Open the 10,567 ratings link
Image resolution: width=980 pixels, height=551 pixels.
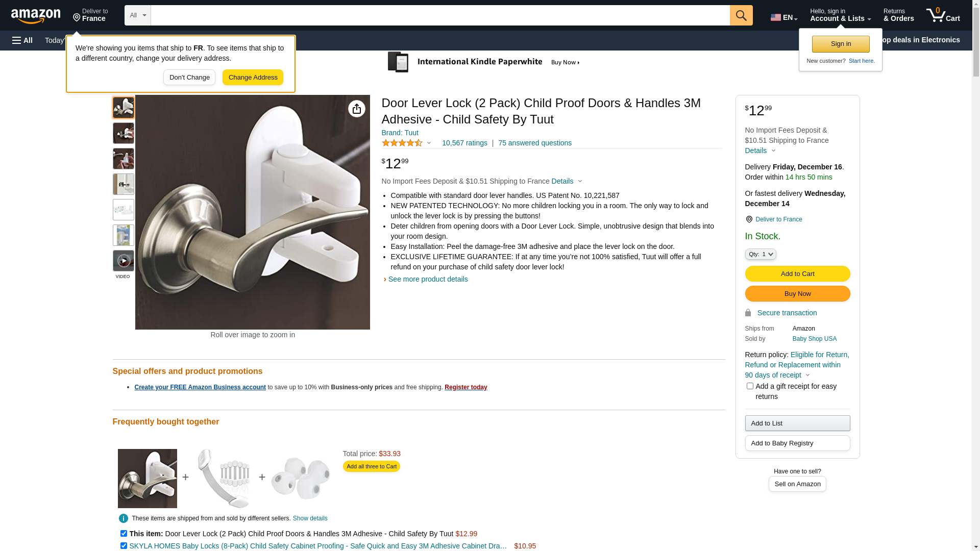click(464, 143)
